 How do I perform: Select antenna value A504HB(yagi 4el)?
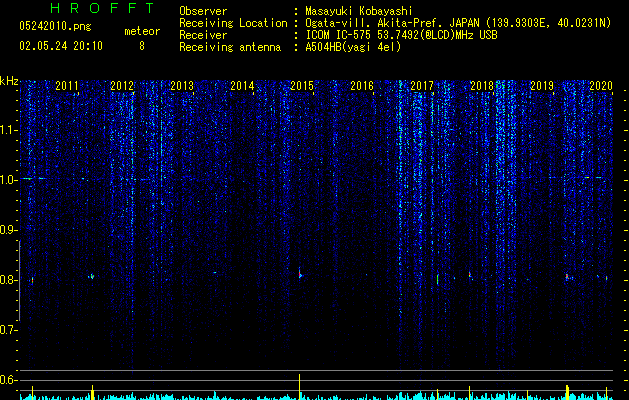coord(353,47)
